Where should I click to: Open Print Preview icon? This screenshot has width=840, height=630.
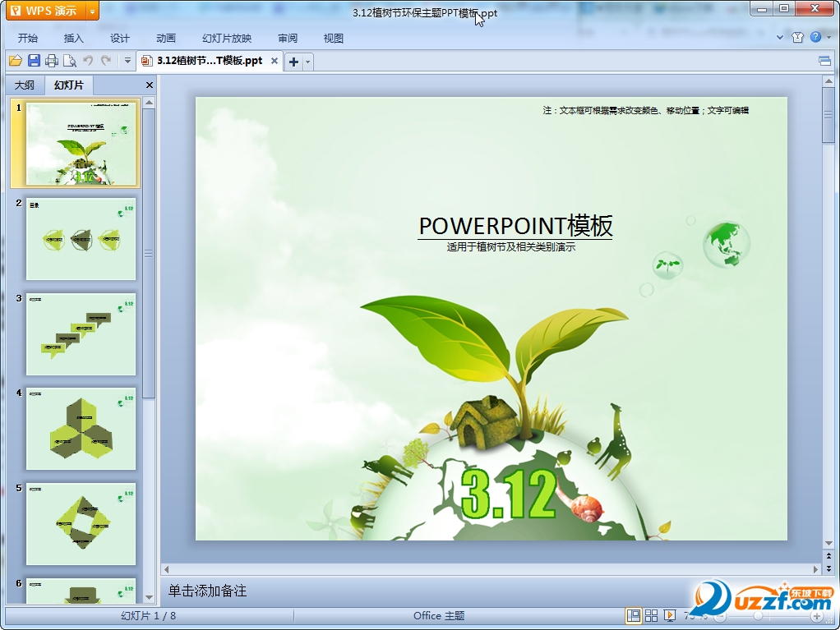70,61
